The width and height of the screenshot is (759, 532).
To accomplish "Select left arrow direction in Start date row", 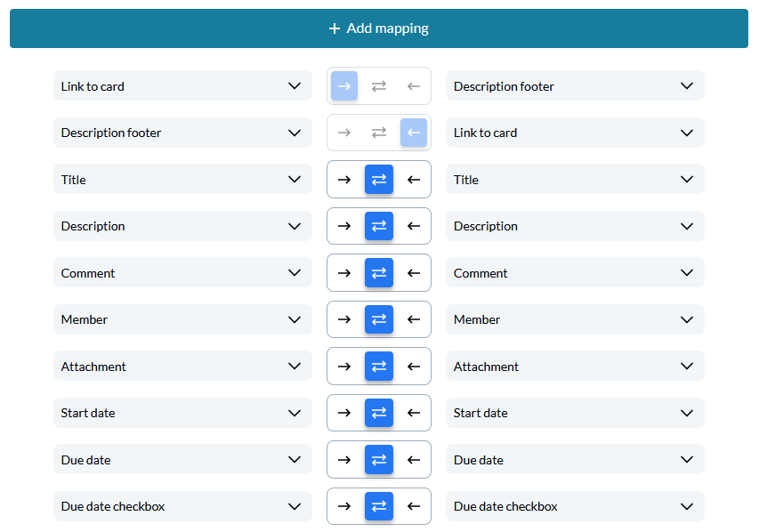I will [x=413, y=413].
